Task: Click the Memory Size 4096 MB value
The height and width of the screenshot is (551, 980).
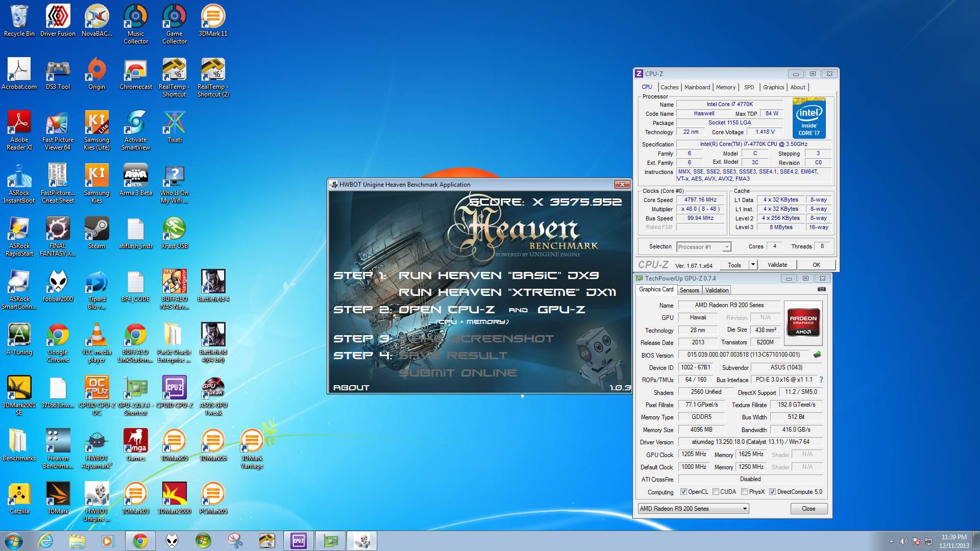Action: [701, 430]
